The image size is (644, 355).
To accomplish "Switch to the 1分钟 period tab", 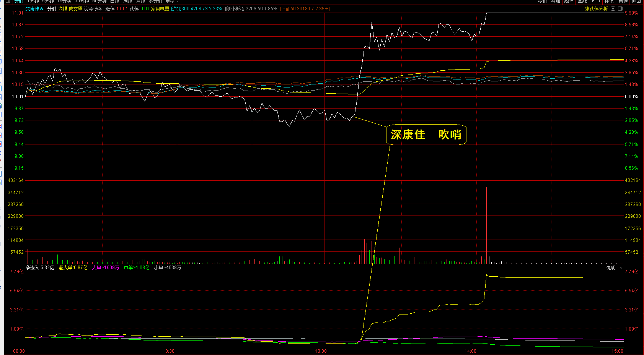I will pos(33,2).
